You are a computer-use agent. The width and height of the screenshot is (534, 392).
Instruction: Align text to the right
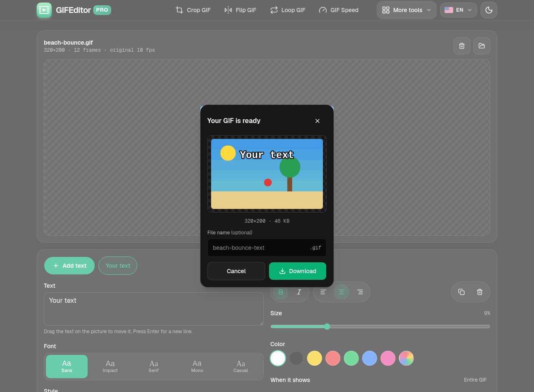tap(360, 292)
